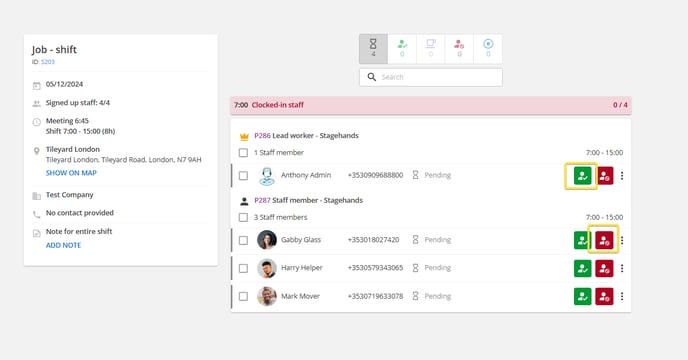Click Anthony Admin's avatar
The image size is (688, 360).
(x=267, y=176)
